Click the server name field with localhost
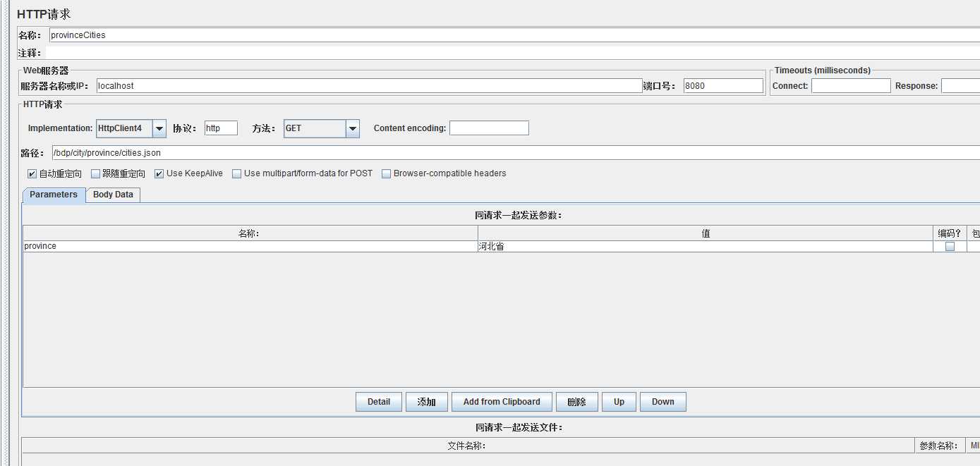This screenshot has height=466, width=980. pyautogui.click(x=368, y=86)
